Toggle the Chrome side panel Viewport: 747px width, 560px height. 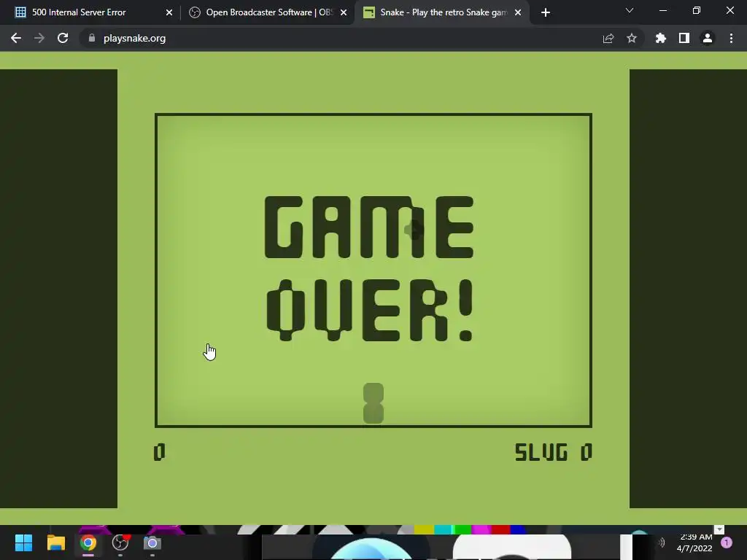pyautogui.click(x=684, y=38)
